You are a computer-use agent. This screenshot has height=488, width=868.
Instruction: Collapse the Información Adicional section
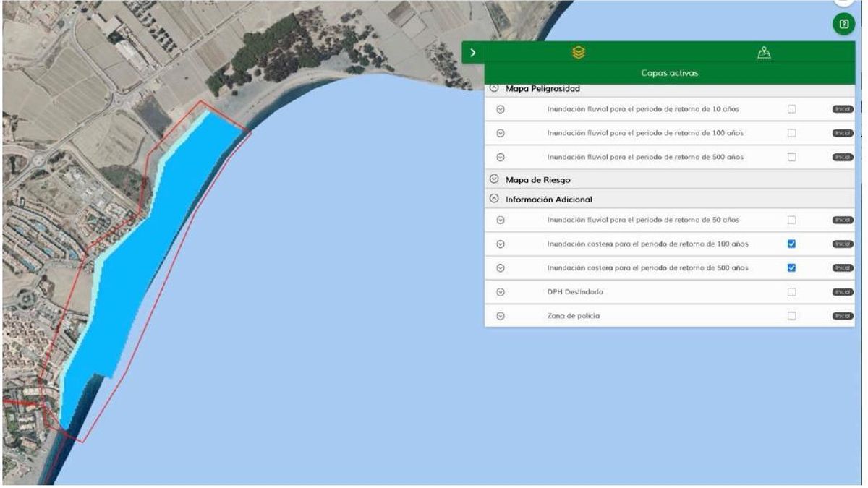[495, 199]
